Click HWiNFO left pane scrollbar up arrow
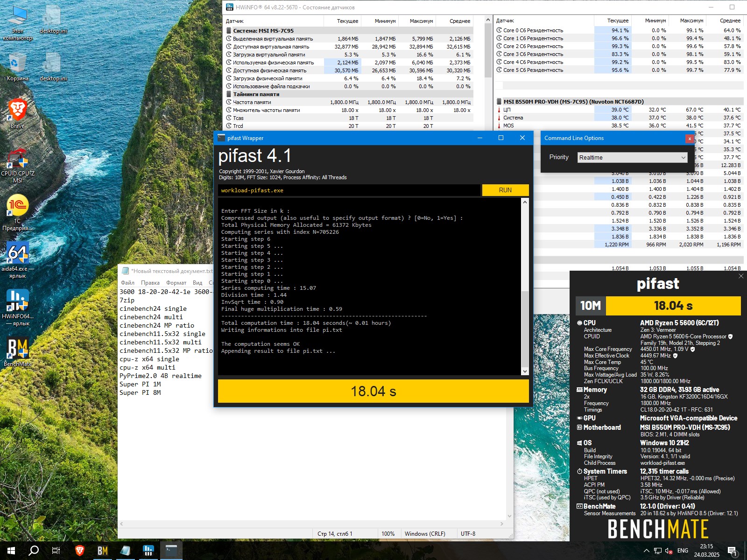Viewport: 747px width, 560px height. (x=488, y=20)
